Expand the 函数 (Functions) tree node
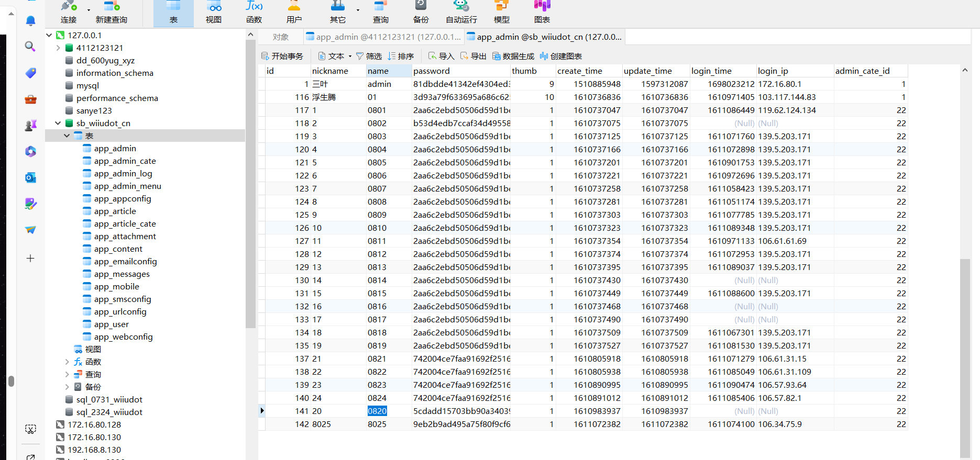Viewport: 980px width, 460px height. pyautogui.click(x=67, y=362)
